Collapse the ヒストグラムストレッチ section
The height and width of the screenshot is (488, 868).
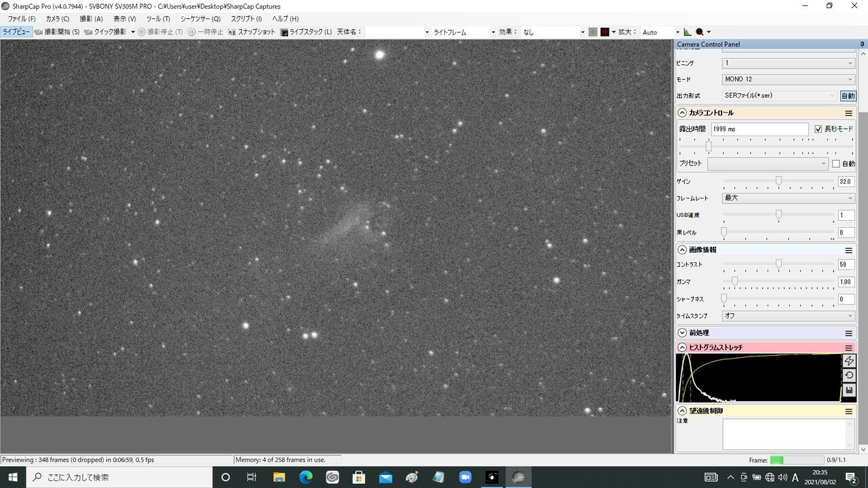pyautogui.click(x=682, y=348)
